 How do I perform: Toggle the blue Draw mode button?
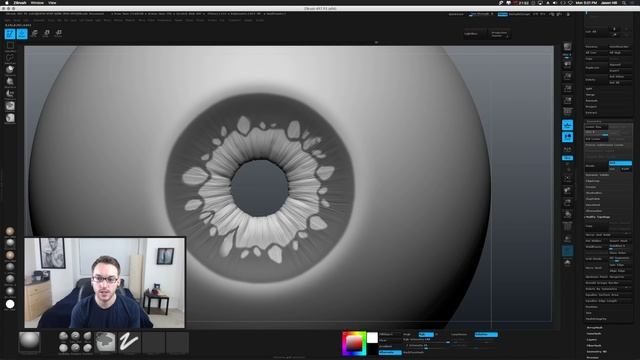pyautogui.click(x=22, y=33)
